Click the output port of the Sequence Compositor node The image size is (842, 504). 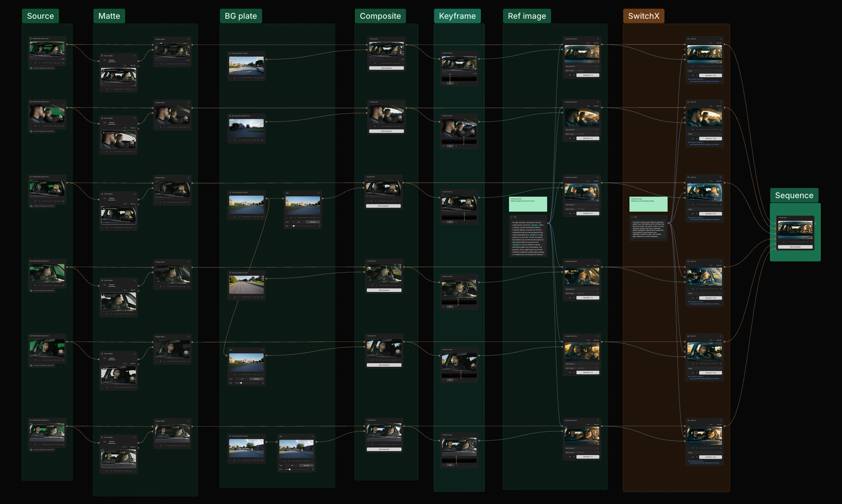(x=815, y=223)
